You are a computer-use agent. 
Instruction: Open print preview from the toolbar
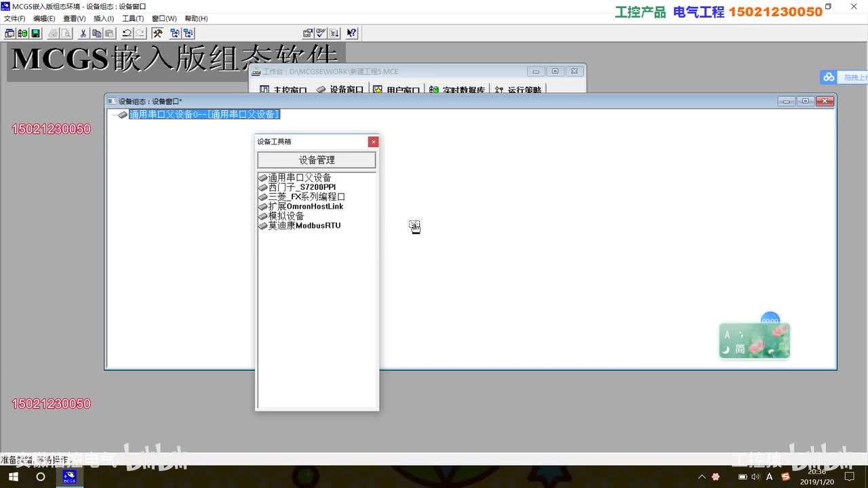tap(66, 33)
